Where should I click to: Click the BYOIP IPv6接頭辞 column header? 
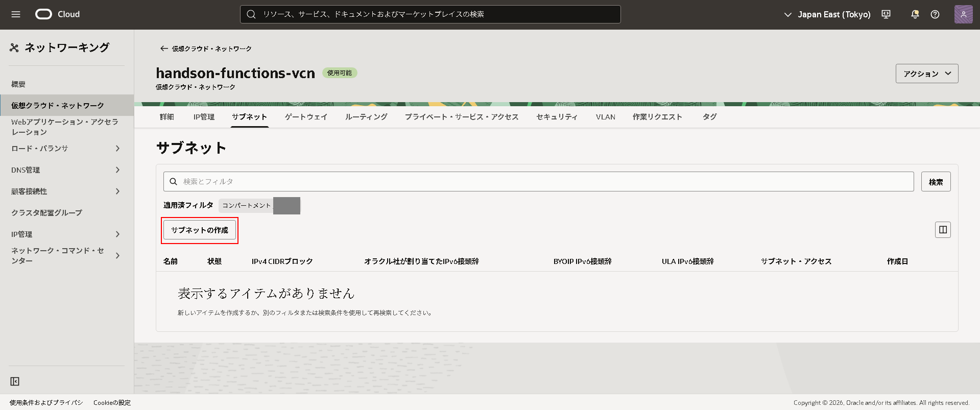583,261
